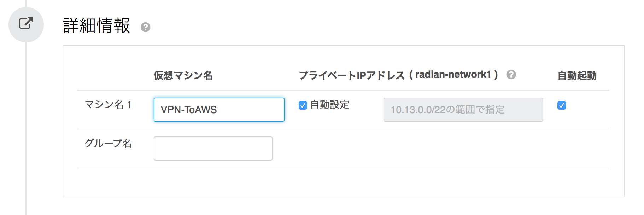Click the マシン名 1 row label
Screen dimensions: 644x215
109,105
